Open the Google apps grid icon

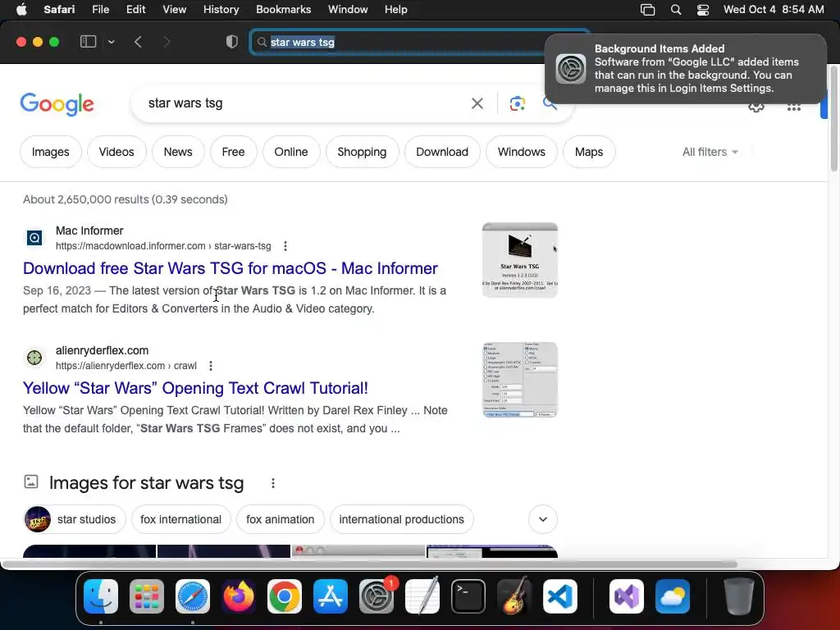794,107
